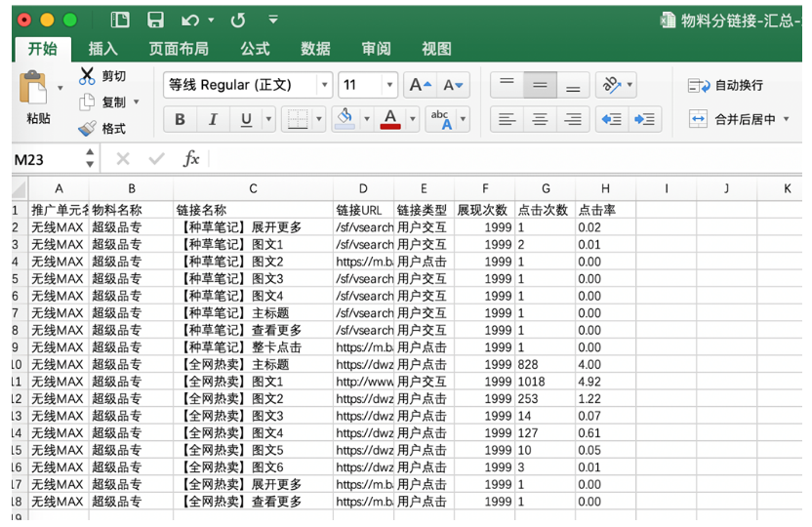
Task: Click the formula bar input area
Action: (506, 158)
